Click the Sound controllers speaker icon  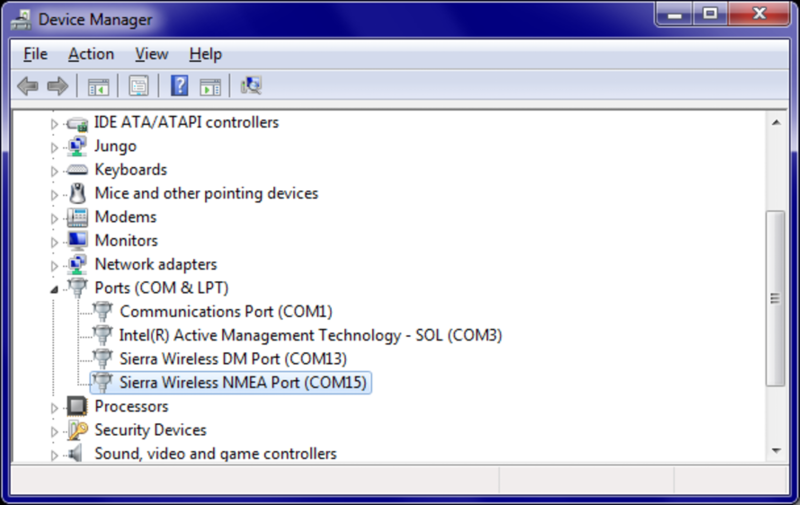click(76, 453)
